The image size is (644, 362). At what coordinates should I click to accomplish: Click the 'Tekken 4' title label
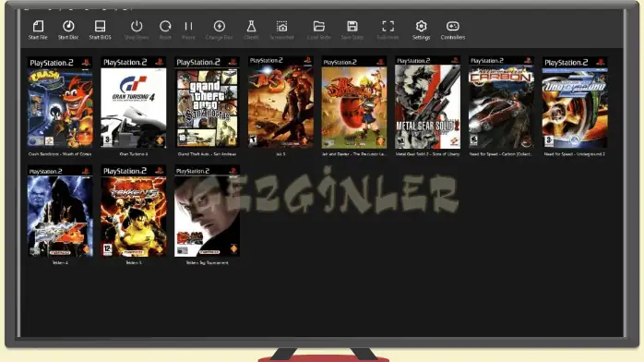point(60,262)
